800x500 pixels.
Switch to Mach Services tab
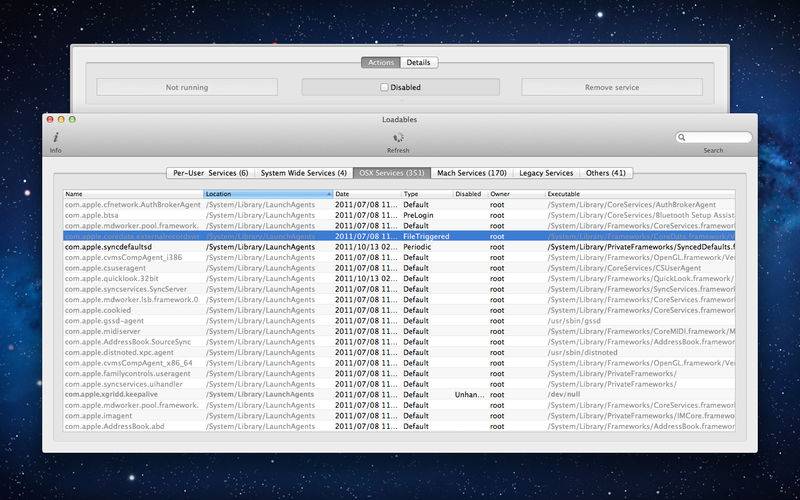click(x=472, y=173)
